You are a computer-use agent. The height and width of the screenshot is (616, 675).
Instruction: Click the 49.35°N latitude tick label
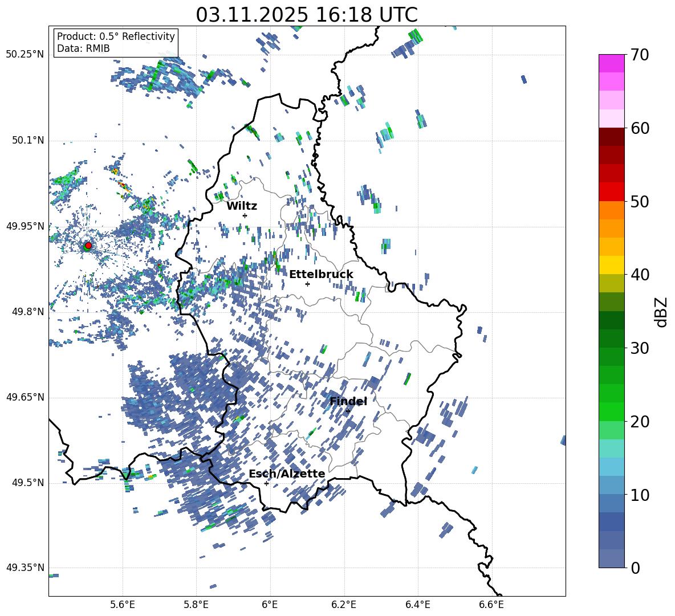tap(25, 568)
